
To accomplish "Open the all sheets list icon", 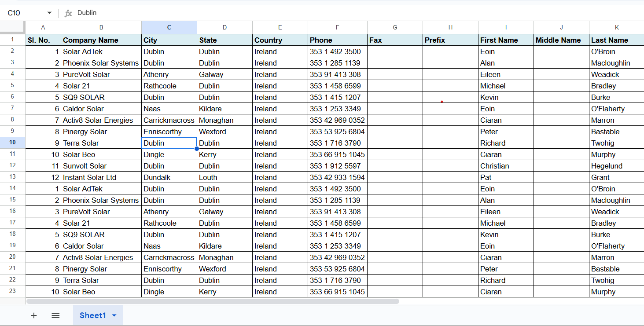I will pyautogui.click(x=55, y=315).
